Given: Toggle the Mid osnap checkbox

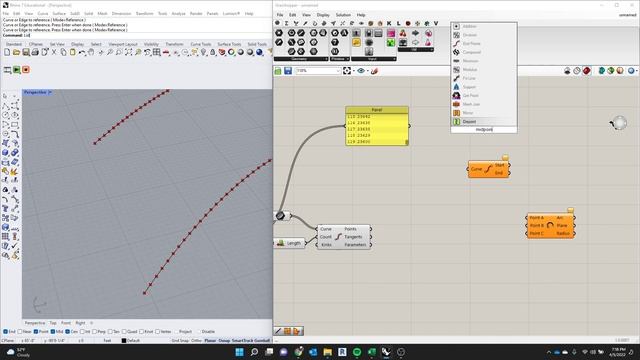Looking at the screenshot, I should coord(53,331).
